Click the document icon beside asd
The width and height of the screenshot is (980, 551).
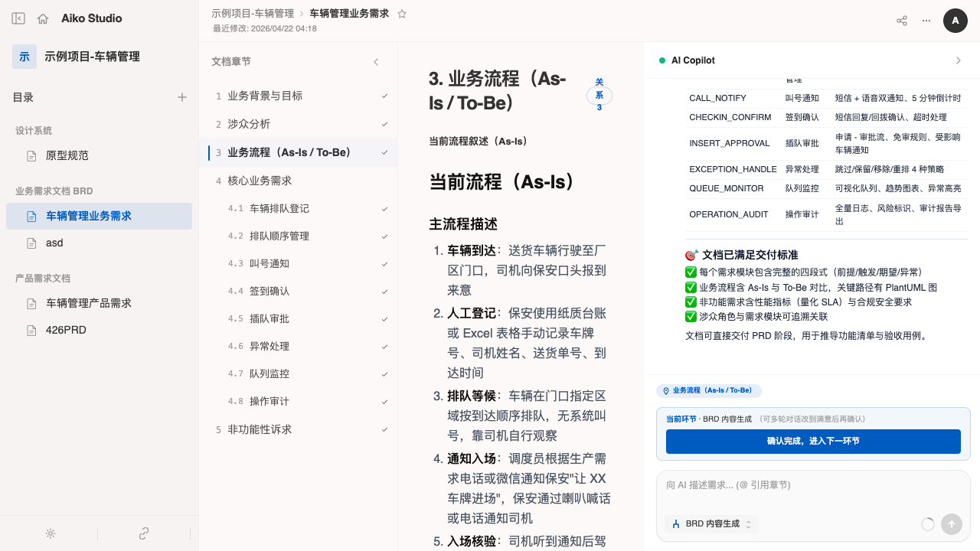pyautogui.click(x=31, y=243)
